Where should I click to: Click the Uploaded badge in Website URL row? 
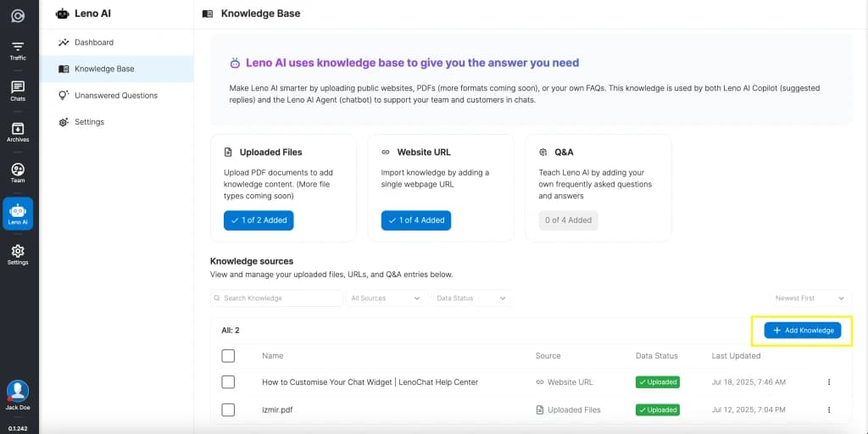tap(658, 382)
